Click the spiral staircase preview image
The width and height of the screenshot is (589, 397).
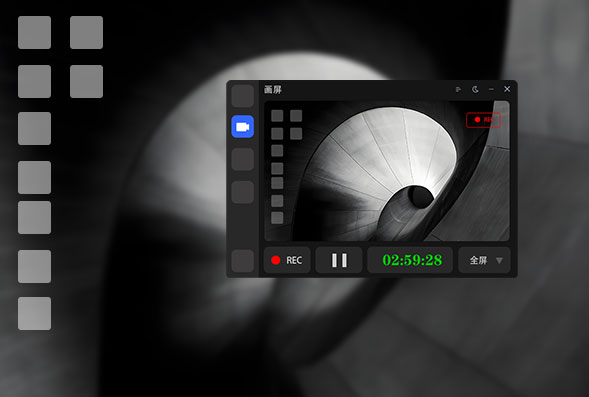coord(387,171)
